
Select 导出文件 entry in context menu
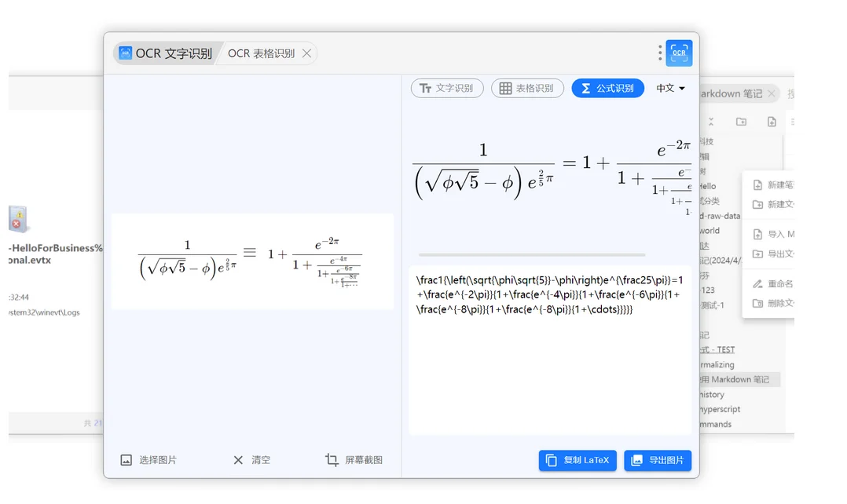[x=773, y=254]
